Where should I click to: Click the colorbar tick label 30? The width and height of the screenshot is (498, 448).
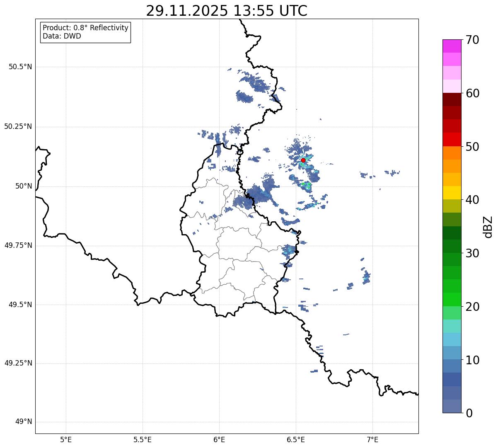(x=473, y=253)
